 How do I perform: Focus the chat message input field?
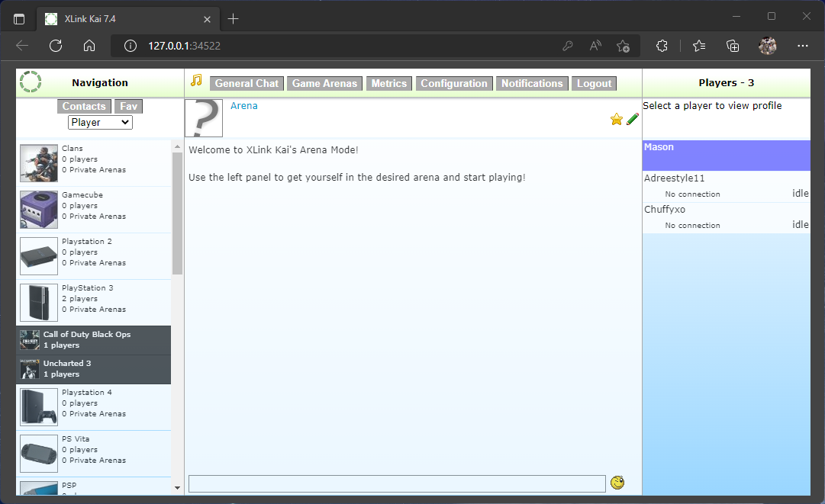coord(397,483)
